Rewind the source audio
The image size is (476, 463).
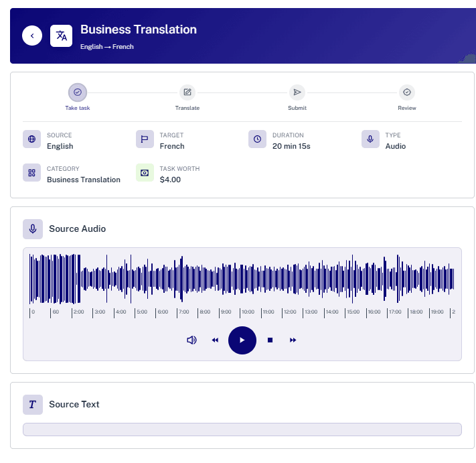(215, 340)
